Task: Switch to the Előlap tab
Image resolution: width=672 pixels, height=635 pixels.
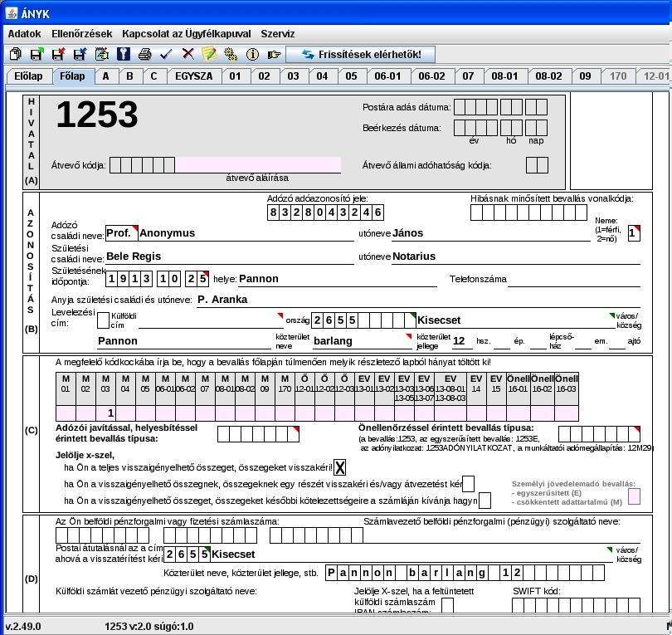Action: [x=28, y=76]
